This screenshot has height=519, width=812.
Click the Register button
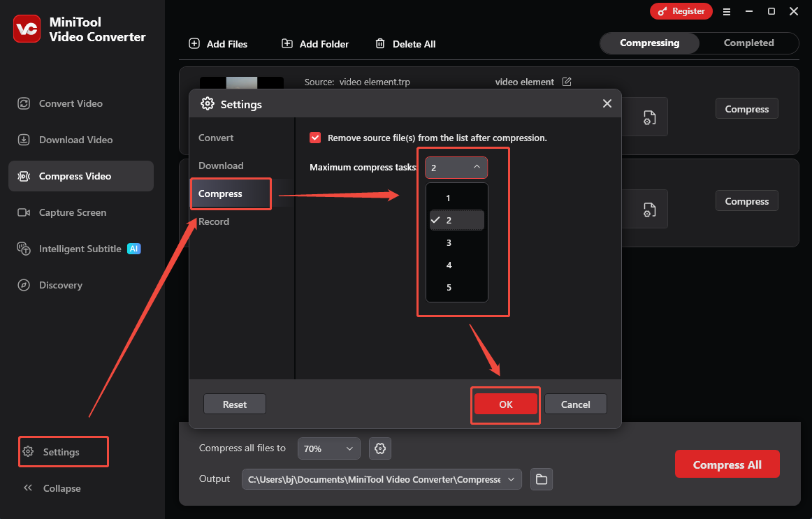click(681, 11)
